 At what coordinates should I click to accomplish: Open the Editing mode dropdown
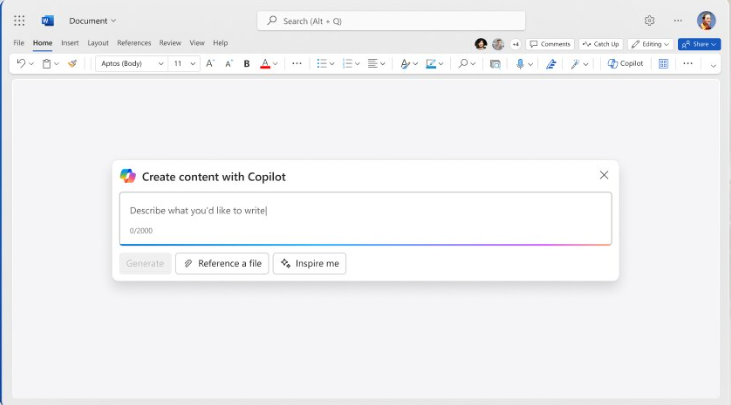[650, 44]
